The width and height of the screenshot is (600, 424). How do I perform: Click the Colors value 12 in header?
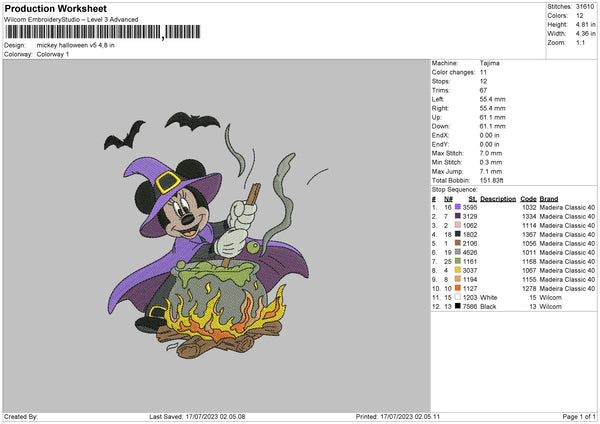[x=580, y=16]
